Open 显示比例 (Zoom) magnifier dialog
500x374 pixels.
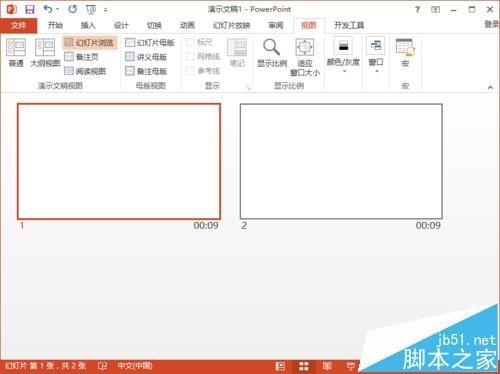pos(272,53)
